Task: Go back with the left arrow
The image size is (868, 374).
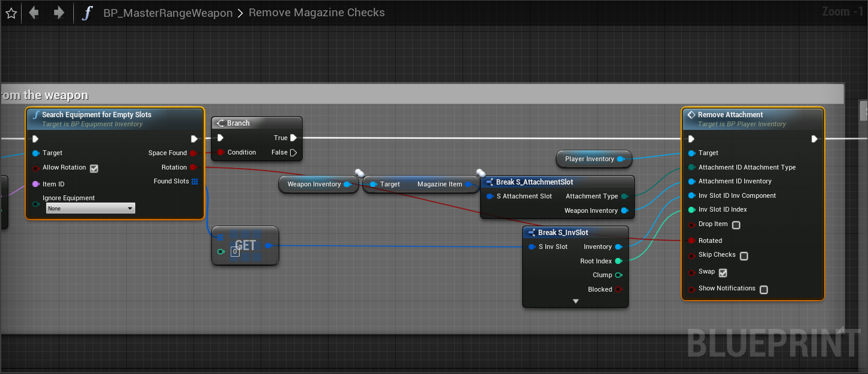Action: tap(34, 13)
